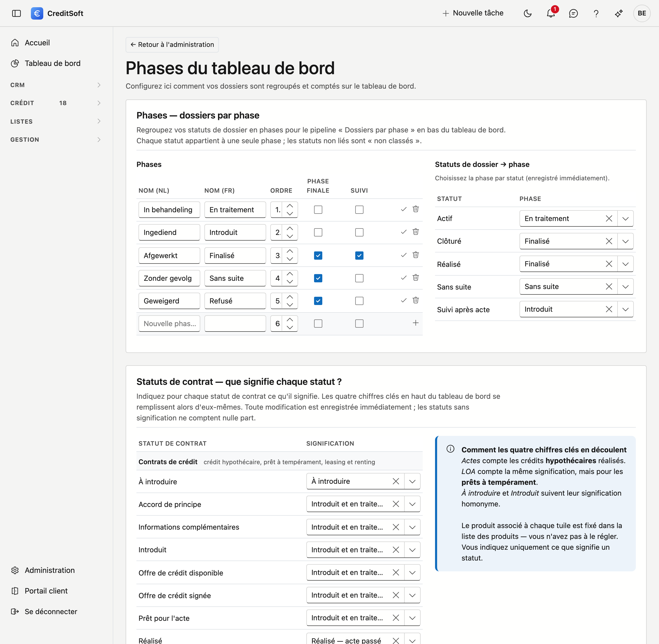
Task: Open phase dropdown for Réalisé status
Action: pyautogui.click(x=626, y=264)
